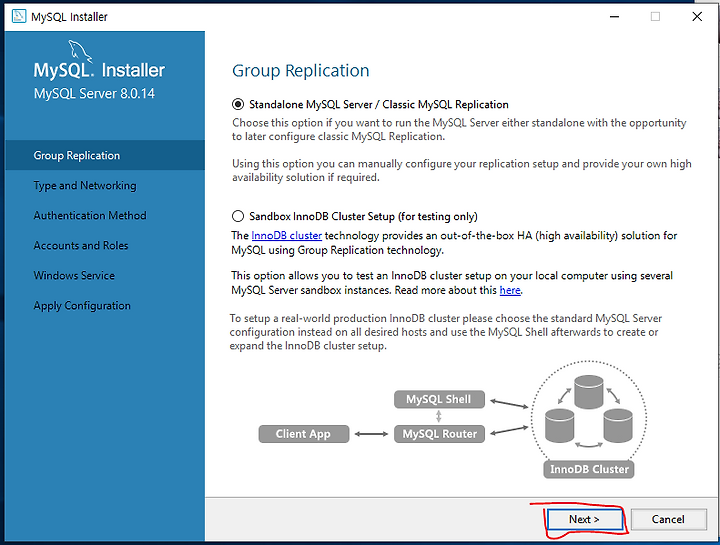Click the MySQL Router diagram box
The image size is (720, 545).
(x=439, y=434)
